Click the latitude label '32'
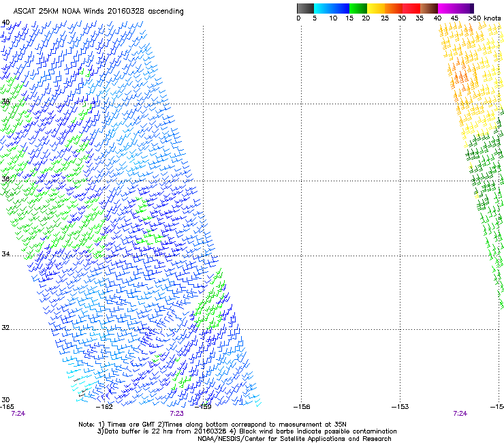Viewport: 504px width, 443px height. click(x=5, y=328)
